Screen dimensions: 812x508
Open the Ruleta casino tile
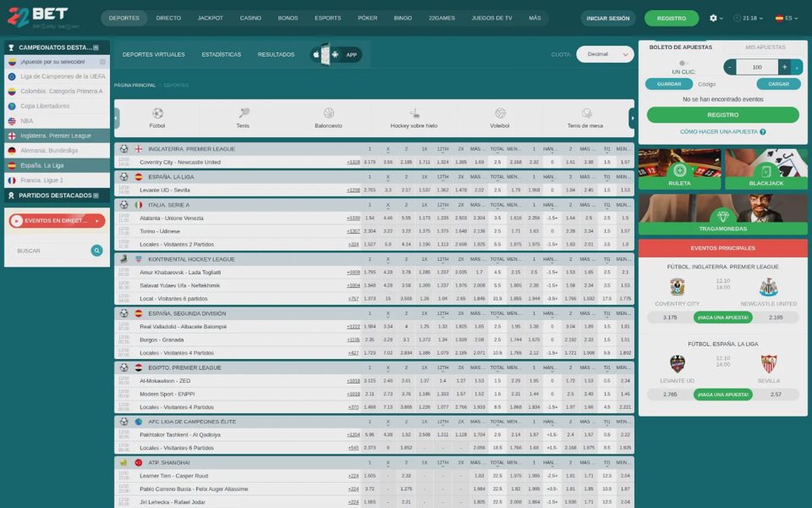point(679,169)
